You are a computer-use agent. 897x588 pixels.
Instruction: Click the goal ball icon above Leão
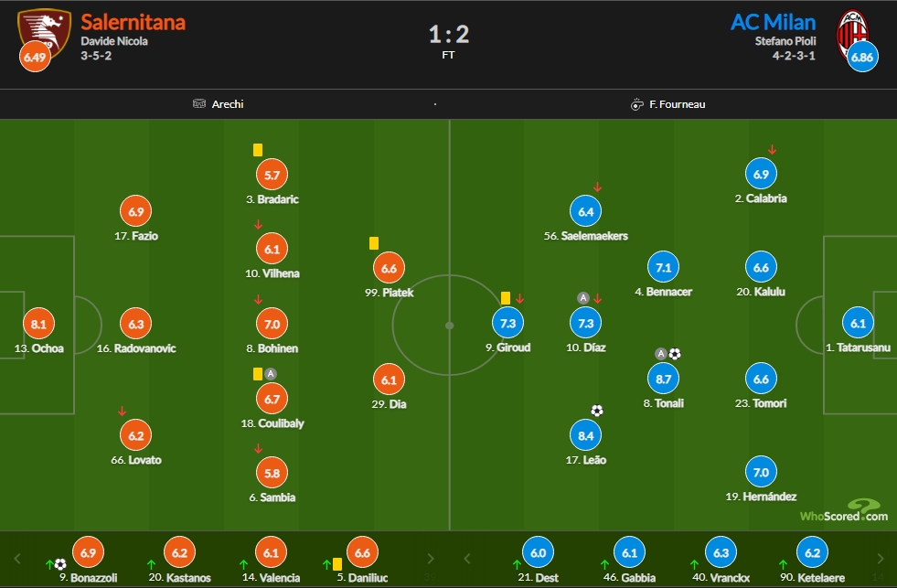pos(597,410)
